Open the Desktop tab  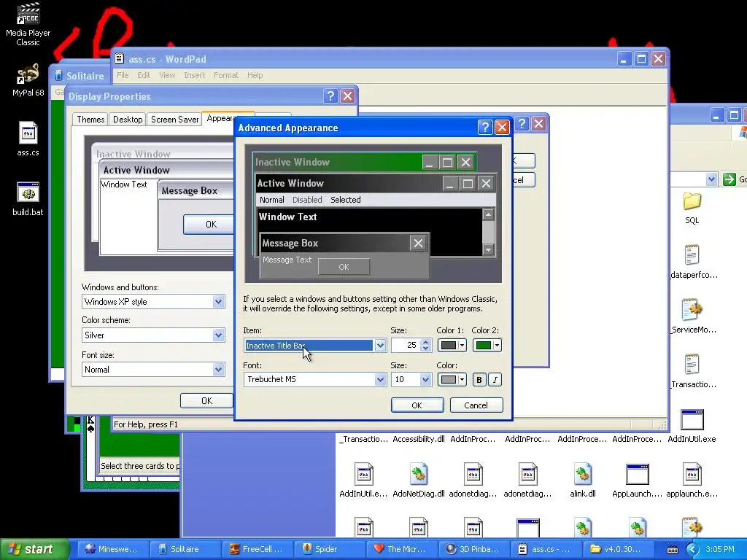coord(128,120)
